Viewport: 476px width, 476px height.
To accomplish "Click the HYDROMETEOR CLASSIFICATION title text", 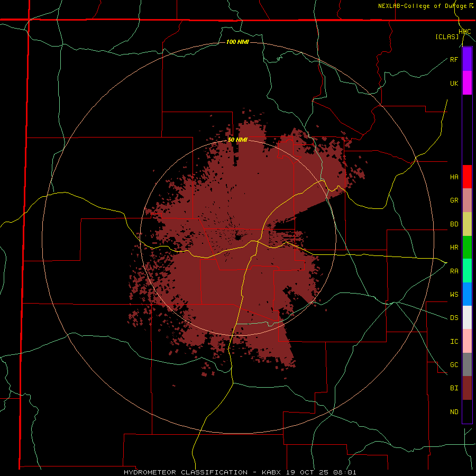I will [186, 472].
